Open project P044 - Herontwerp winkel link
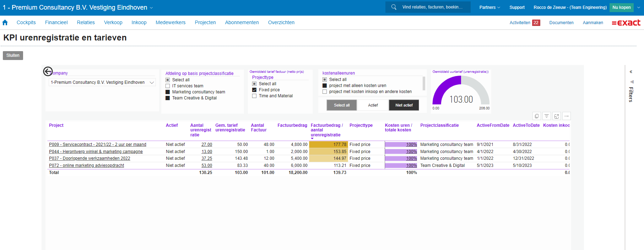Image resolution: width=644 pixels, height=250 pixels. [96, 152]
